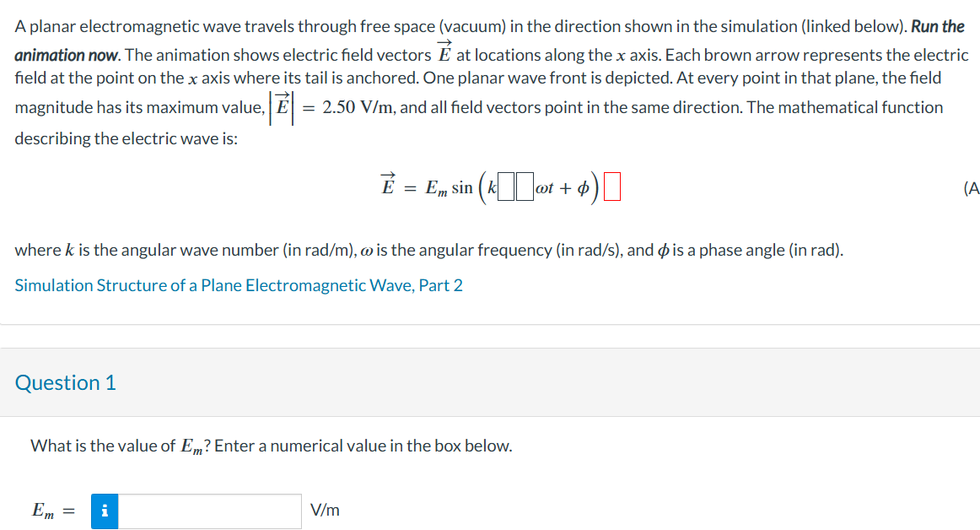Image resolution: width=980 pixels, height=530 pixels.
Task: Click the phase angle φ symbol
Action: (x=585, y=187)
